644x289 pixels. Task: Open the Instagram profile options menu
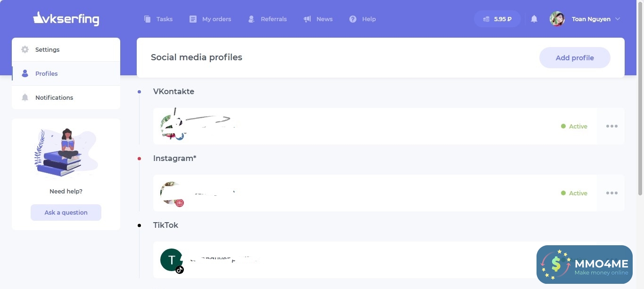611,193
